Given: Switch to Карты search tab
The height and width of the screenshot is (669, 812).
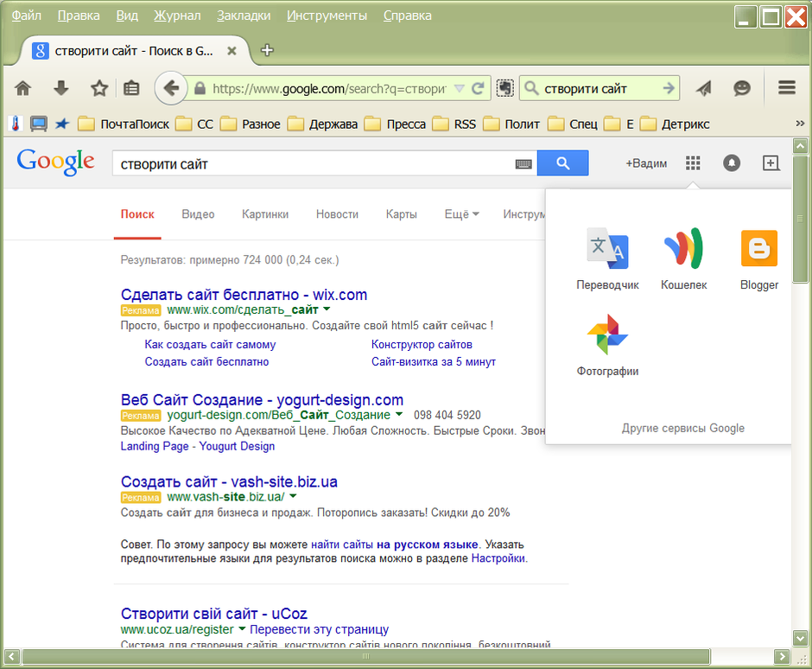Looking at the screenshot, I should [x=402, y=214].
